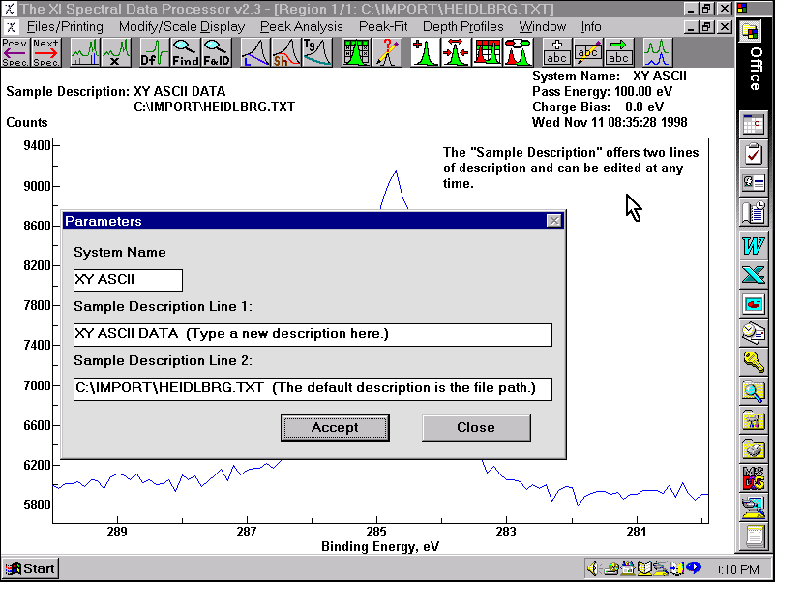The height and width of the screenshot is (600, 800).
Task: Open the F&ID peak identification tool
Action: click(x=216, y=51)
